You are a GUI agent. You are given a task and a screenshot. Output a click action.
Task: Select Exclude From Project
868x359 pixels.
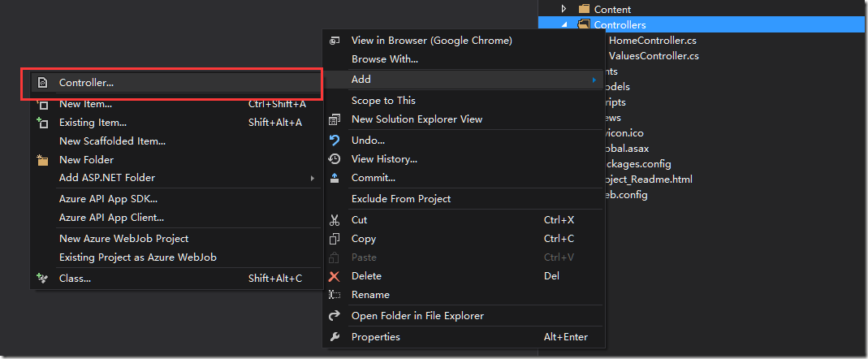point(401,199)
